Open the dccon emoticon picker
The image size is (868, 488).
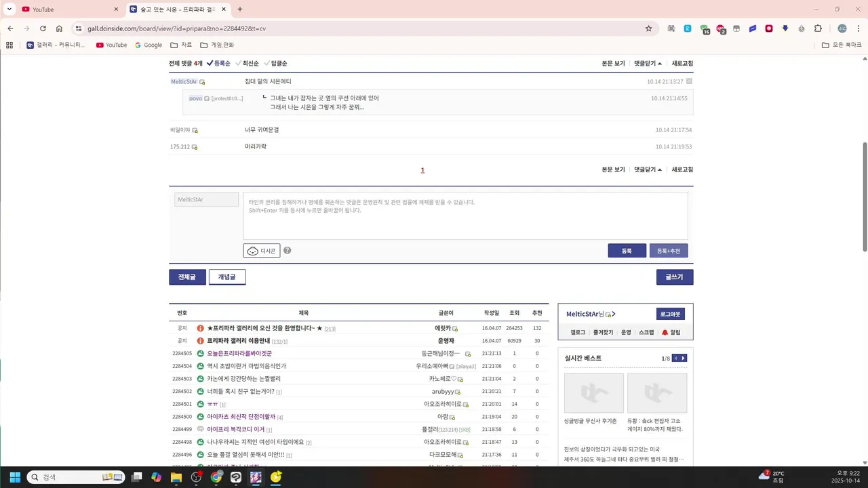pos(262,251)
